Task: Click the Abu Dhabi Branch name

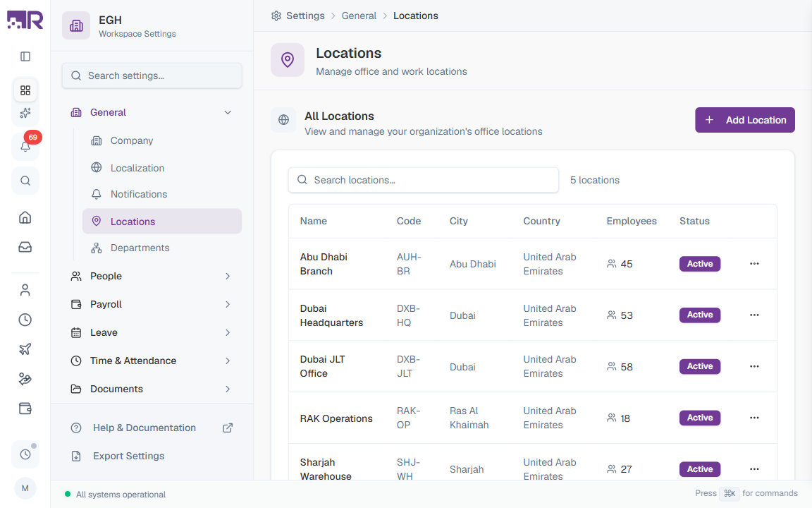Action: click(324, 264)
